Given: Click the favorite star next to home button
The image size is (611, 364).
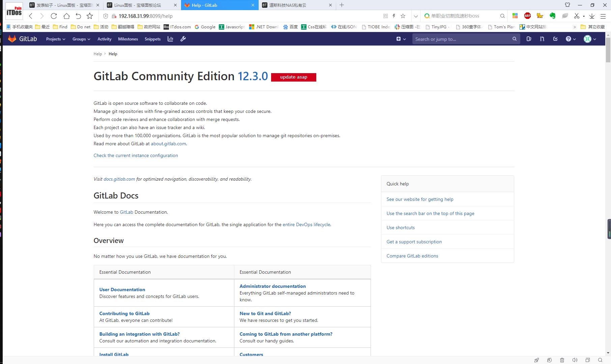Looking at the screenshot, I should point(90,16).
